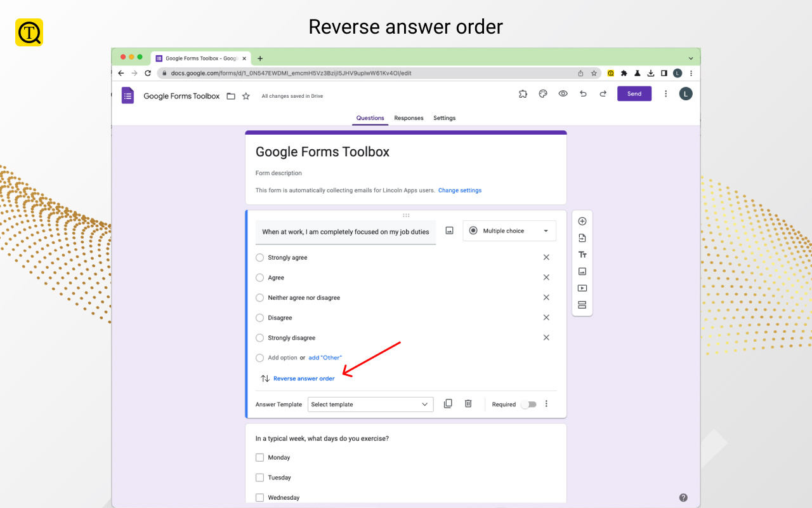812x508 pixels.
Task: Check the Wednesday checkbox
Action: [259, 498]
